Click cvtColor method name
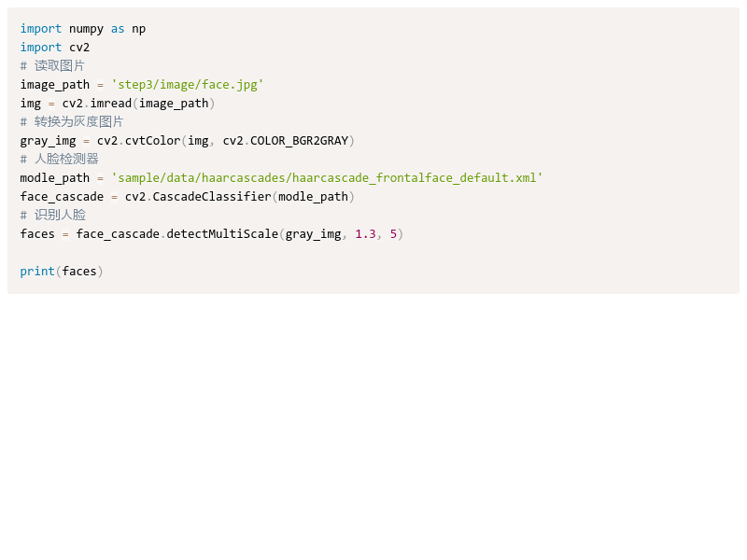This screenshot has width=747, height=560. (152, 141)
